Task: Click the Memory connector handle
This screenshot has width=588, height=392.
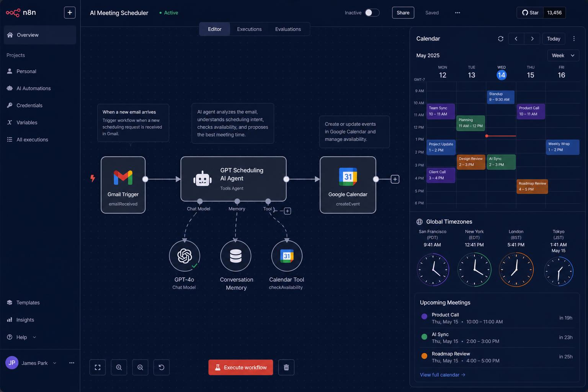Action: (237, 201)
